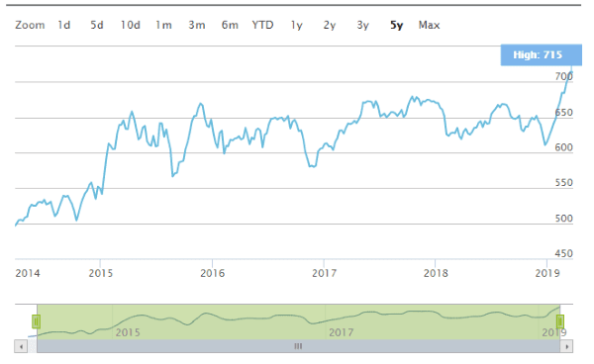Click the 550 y-axis label

[563, 183]
